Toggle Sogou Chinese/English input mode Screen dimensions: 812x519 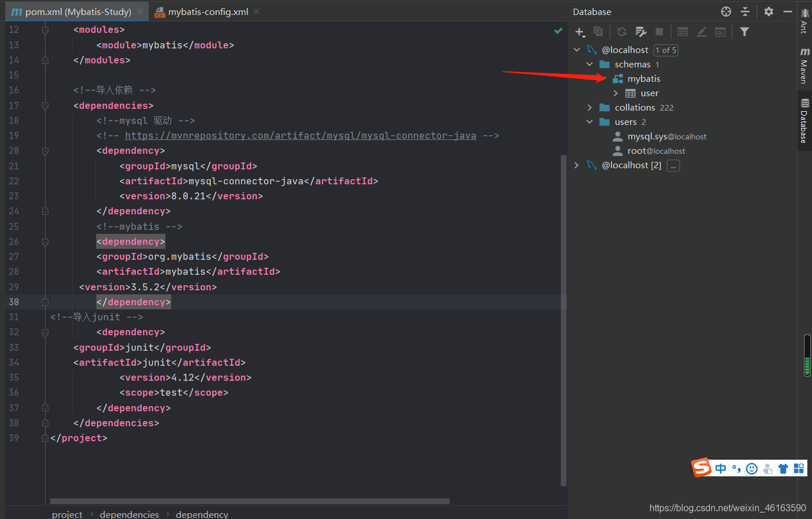pos(720,468)
